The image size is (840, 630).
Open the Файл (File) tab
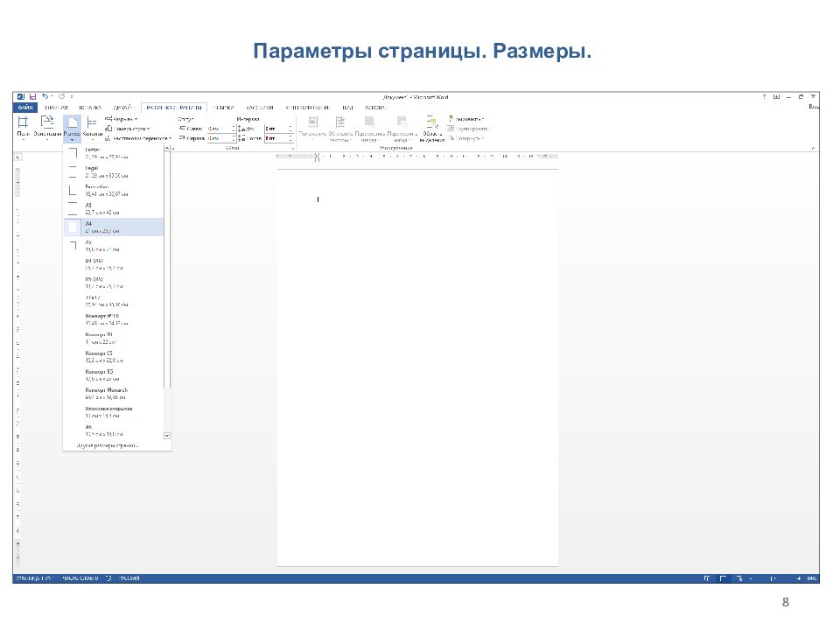[25, 108]
